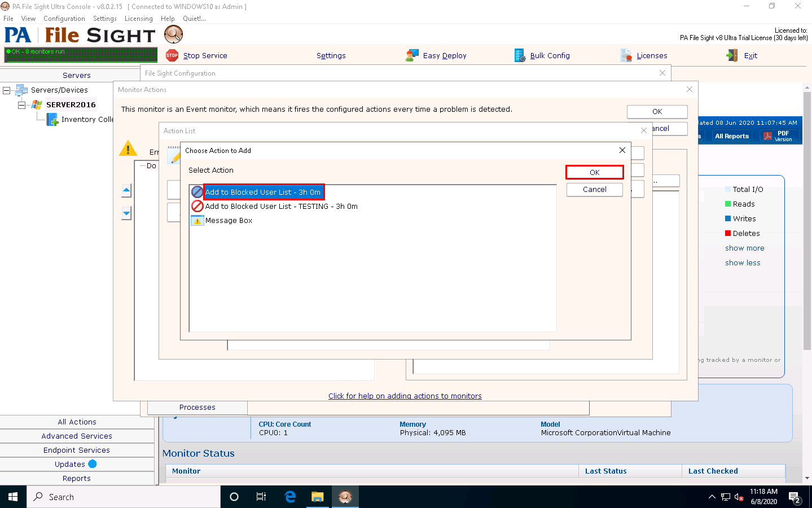The image size is (812, 508).
Task: Click the PA File Sight taskbar icon
Action: [345, 497]
